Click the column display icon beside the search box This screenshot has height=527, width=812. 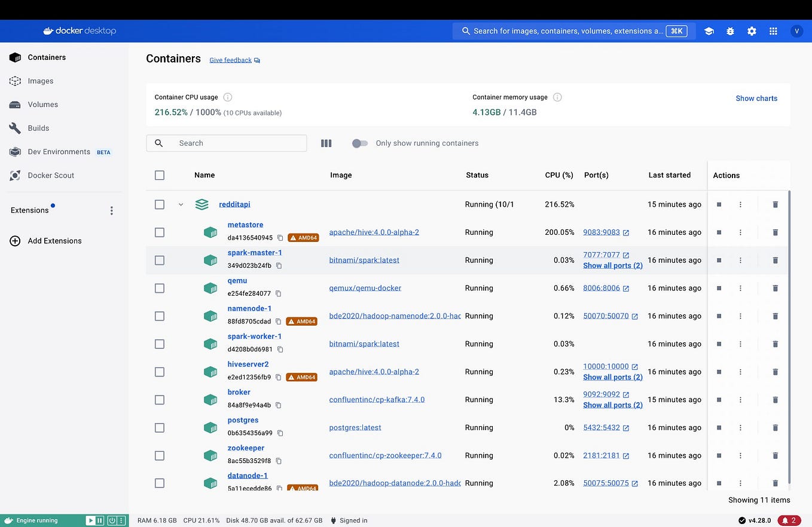tap(326, 143)
